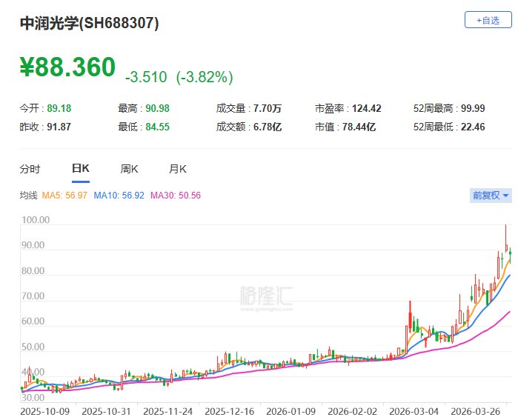Add stock to watchlist with +自选
Screen dimensions: 518x420
click(x=488, y=20)
